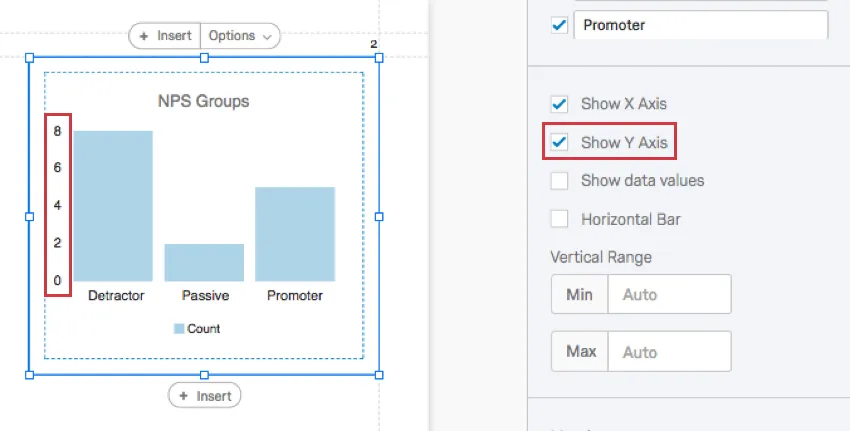Toggle the Show X Axis checkbox
This screenshot has height=431, width=850.
tap(560, 104)
